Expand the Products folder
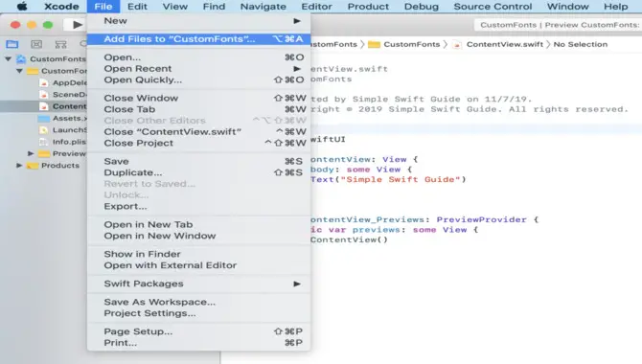This screenshot has width=642, height=364. pos(19,166)
